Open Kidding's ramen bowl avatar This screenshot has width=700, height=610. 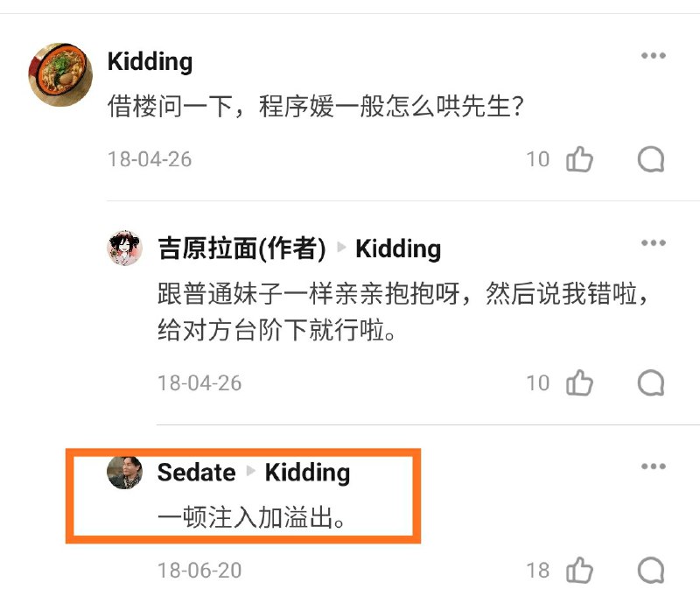pyautogui.click(x=61, y=74)
